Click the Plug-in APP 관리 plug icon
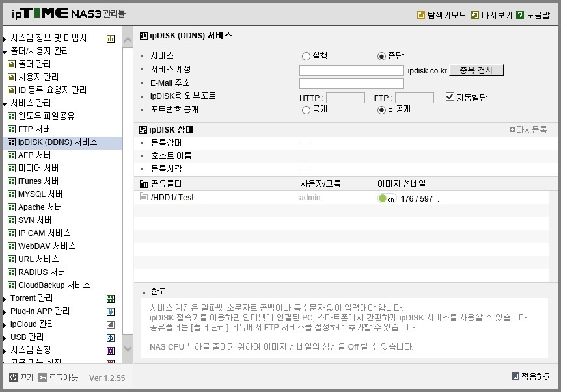This screenshot has height=392, width=561. coord(111,312)
